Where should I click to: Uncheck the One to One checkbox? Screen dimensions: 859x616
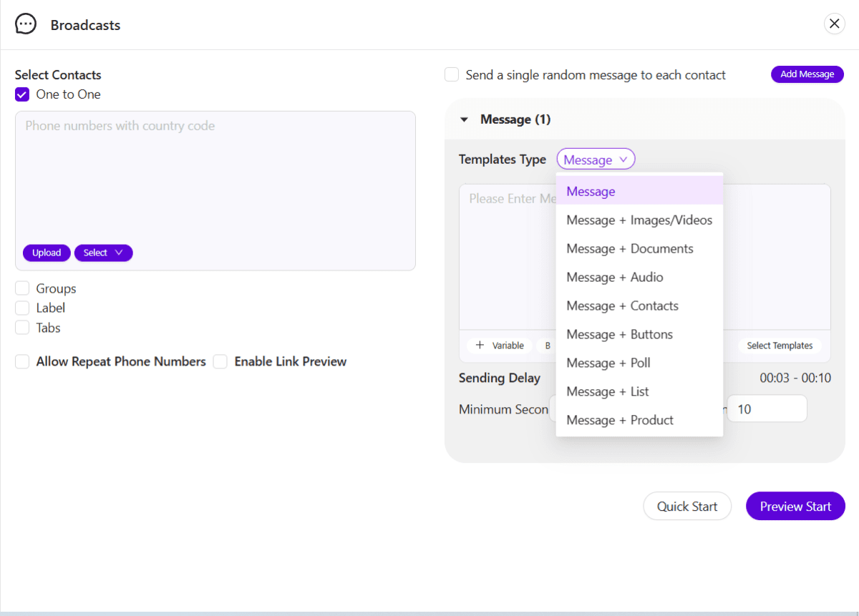click(22, 94)
